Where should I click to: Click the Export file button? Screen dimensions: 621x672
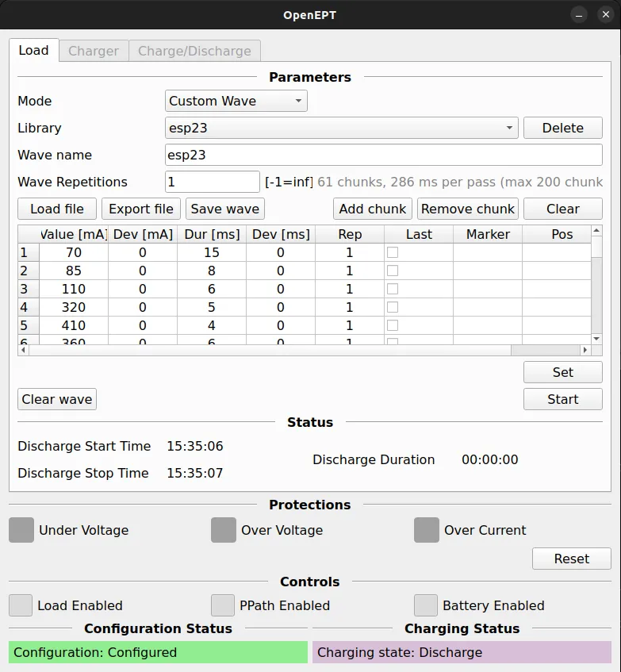click(141, 209)
